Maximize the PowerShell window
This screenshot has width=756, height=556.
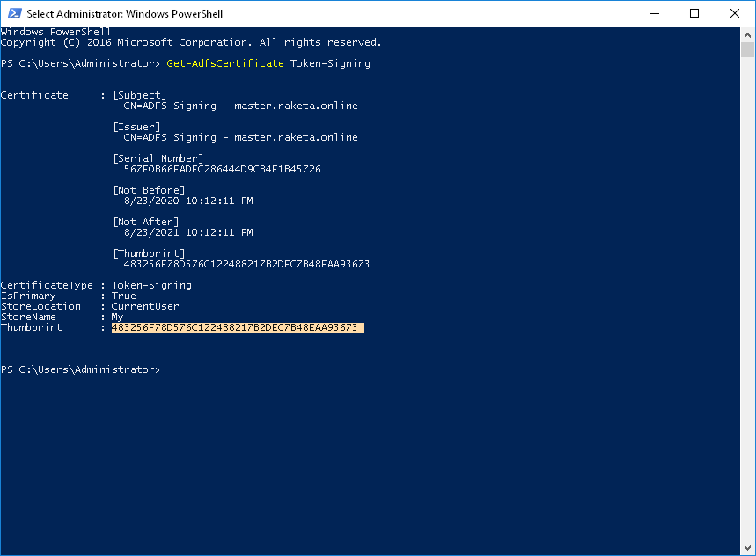point(694,14)
